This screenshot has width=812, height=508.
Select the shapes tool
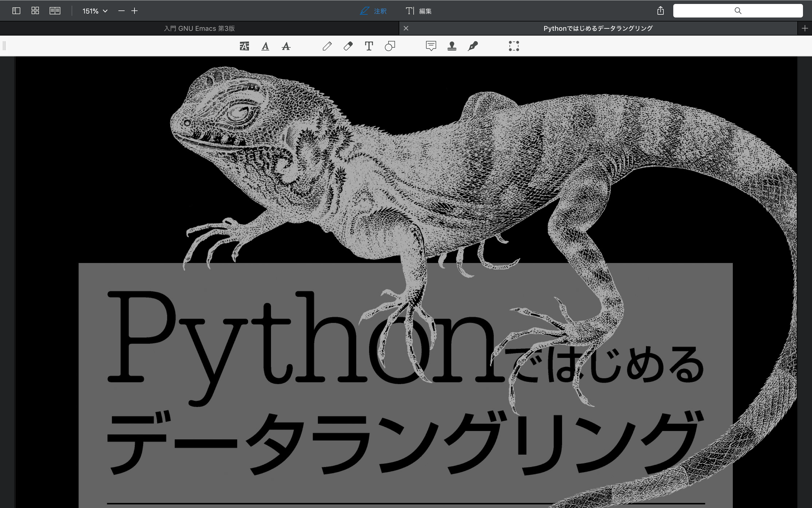390,46
